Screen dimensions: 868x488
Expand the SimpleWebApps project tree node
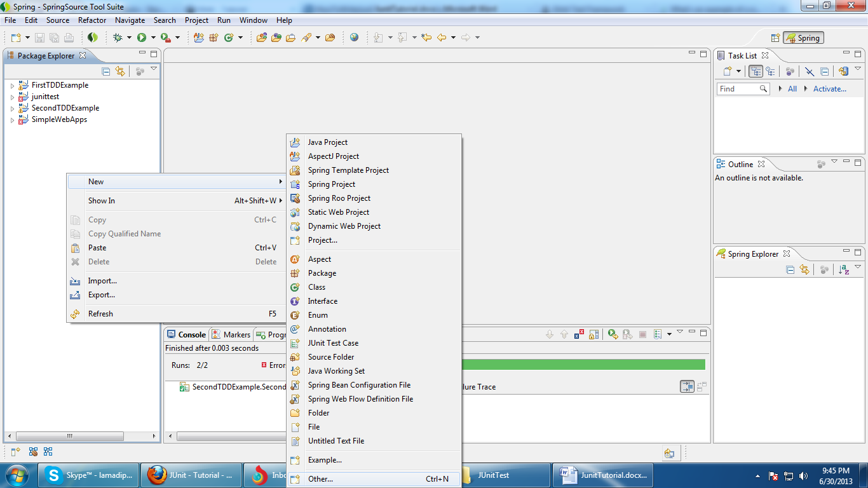pos(12,120)
